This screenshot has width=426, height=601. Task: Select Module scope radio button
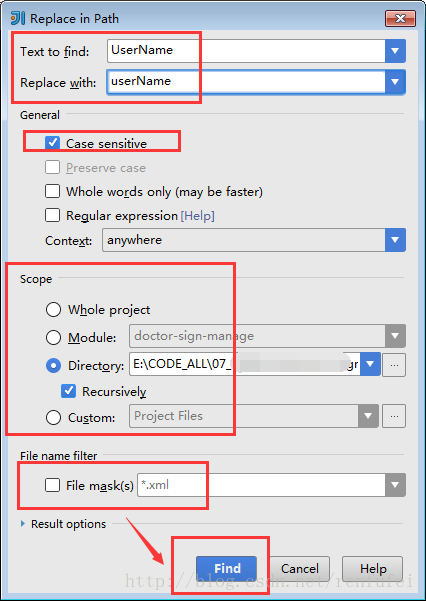click(x=53, y=337)
